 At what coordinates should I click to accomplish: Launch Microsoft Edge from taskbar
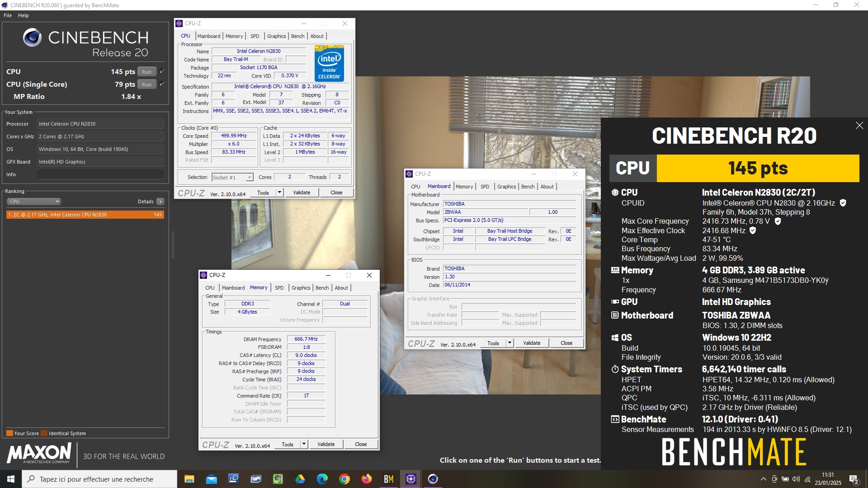322,479
